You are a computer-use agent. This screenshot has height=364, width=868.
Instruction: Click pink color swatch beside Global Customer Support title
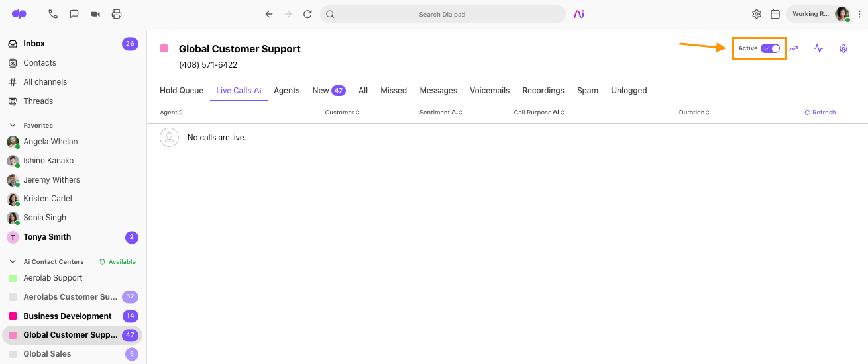coord(164,48)
